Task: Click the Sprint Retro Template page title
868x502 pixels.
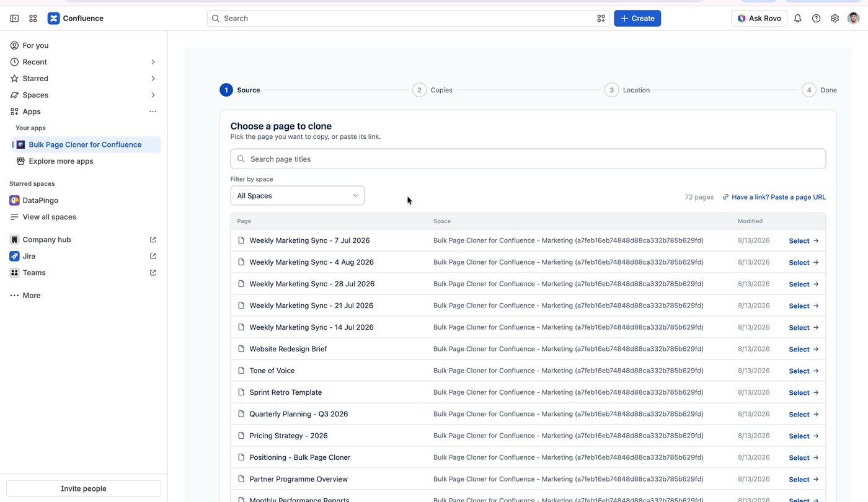Action: (x=286, y=392)
